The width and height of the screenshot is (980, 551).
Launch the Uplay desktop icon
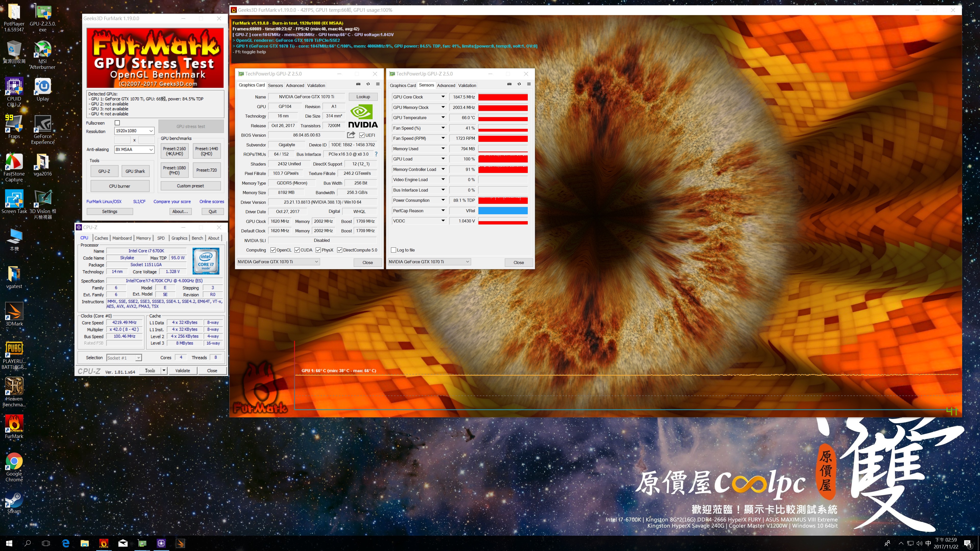[43, 90]
